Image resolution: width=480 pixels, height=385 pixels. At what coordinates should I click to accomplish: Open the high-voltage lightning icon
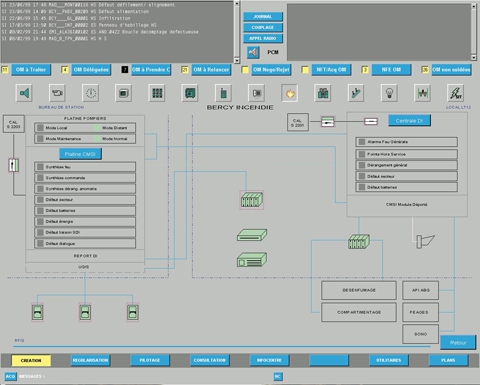[x=455, y=93]
